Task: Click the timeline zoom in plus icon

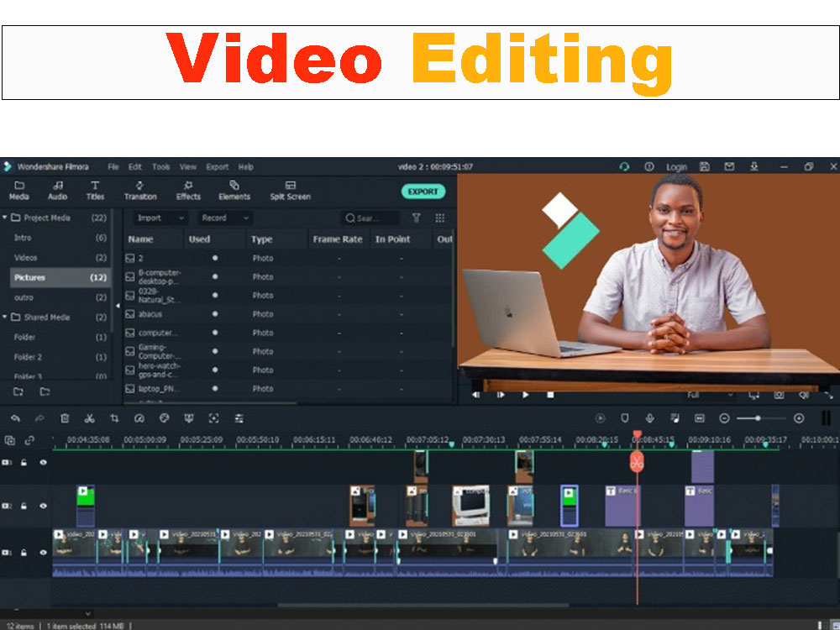Action: pyautogui.click(x=799, y=418)
